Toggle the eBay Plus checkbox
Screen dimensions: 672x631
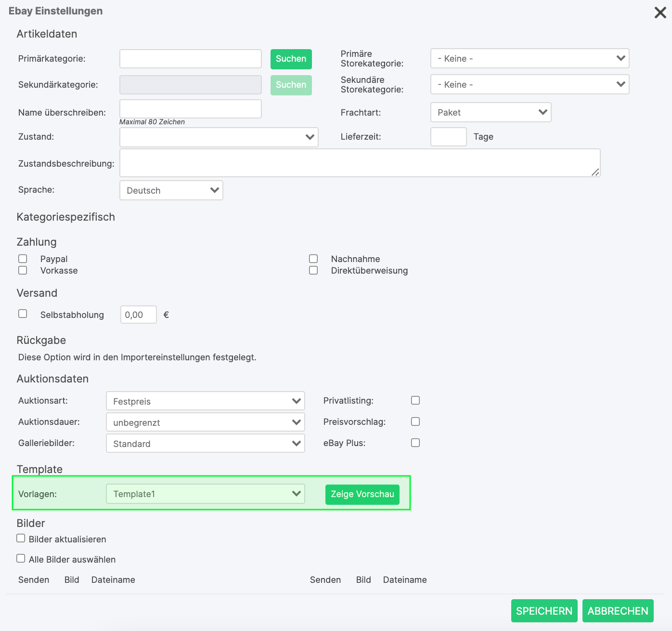click(x=415, y=443)
